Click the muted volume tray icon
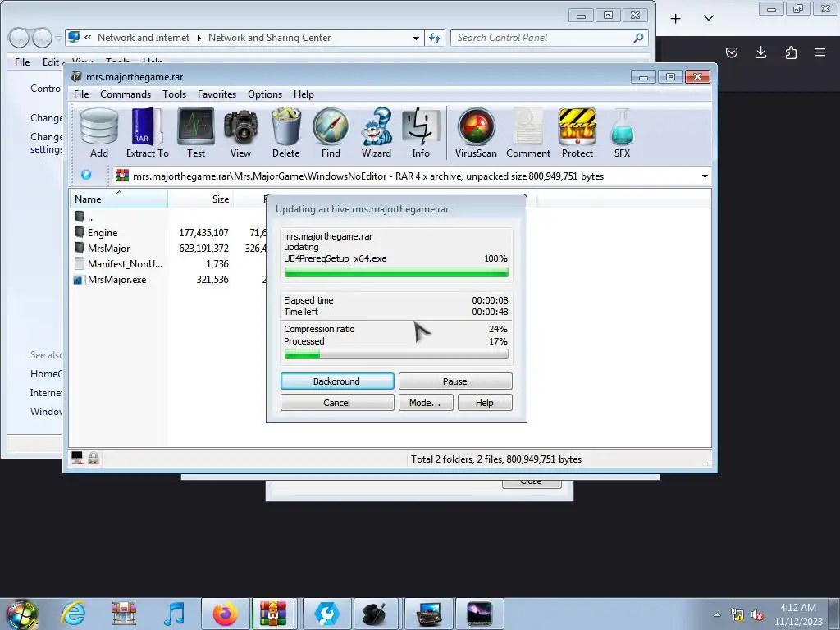This screenshot has height=630, width=840. [x=757, y=615]
